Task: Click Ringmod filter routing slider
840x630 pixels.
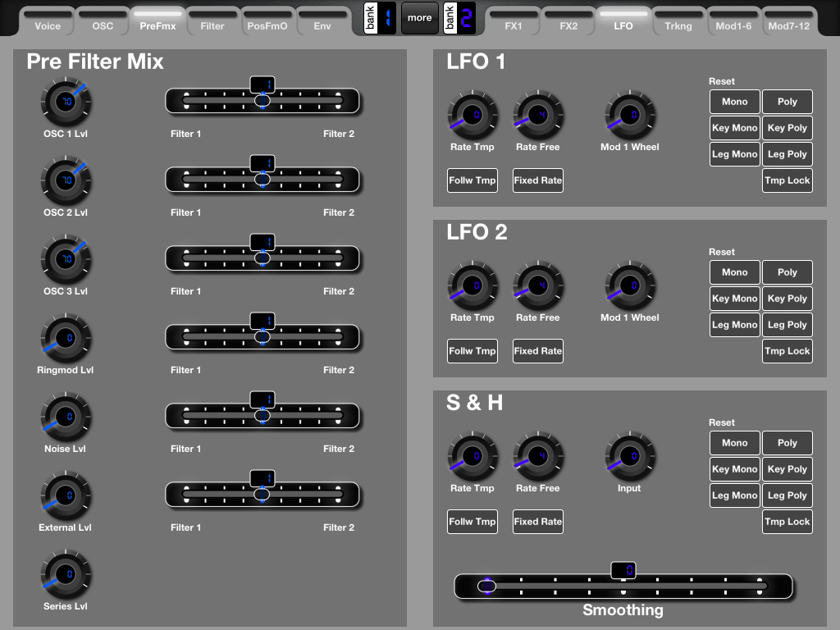Action: coord(262,337)
